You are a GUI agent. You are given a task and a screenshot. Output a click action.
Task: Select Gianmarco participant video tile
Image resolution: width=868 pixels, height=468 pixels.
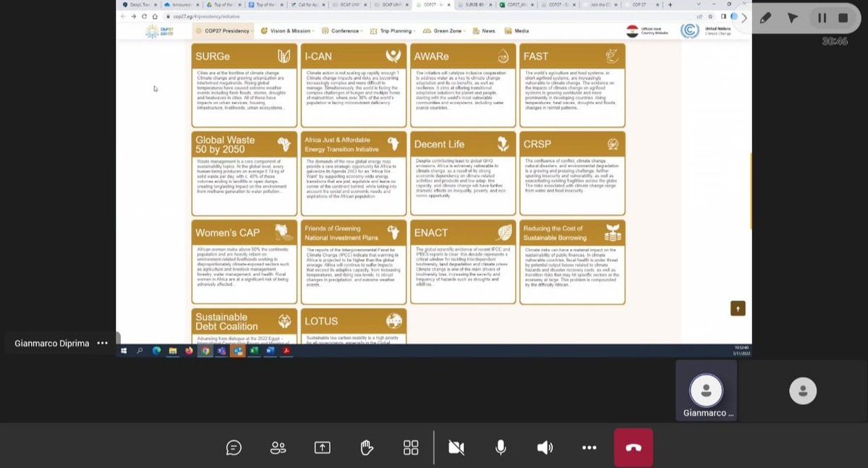[x=706, y=391]
